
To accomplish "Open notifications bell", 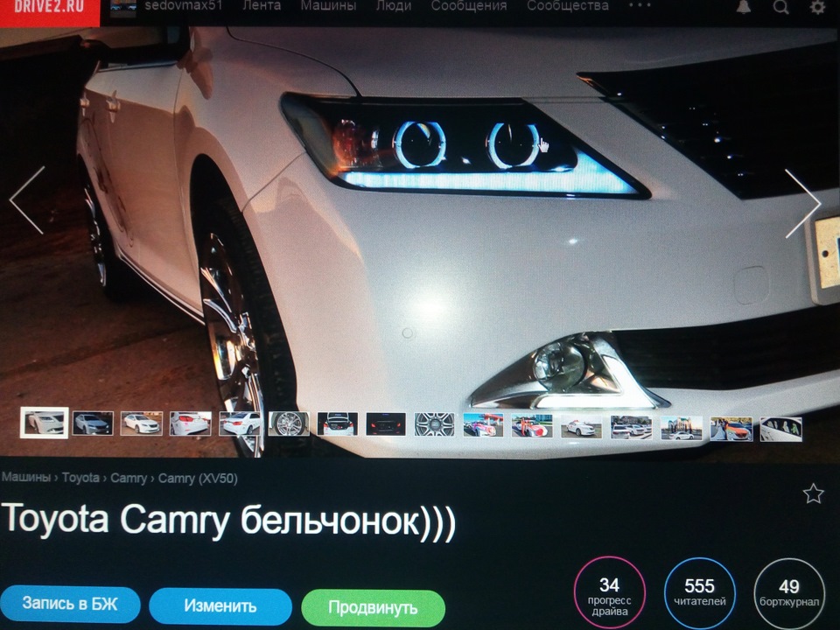I will 744,7.
